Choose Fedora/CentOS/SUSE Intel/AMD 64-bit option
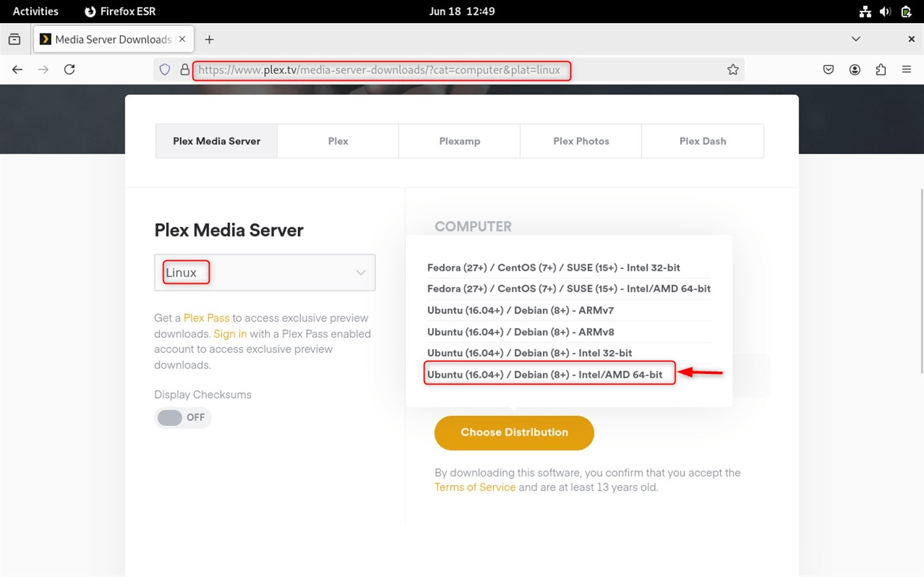This screenshot has width=924, height=577. pyautogui.click(x=569, y=288)
